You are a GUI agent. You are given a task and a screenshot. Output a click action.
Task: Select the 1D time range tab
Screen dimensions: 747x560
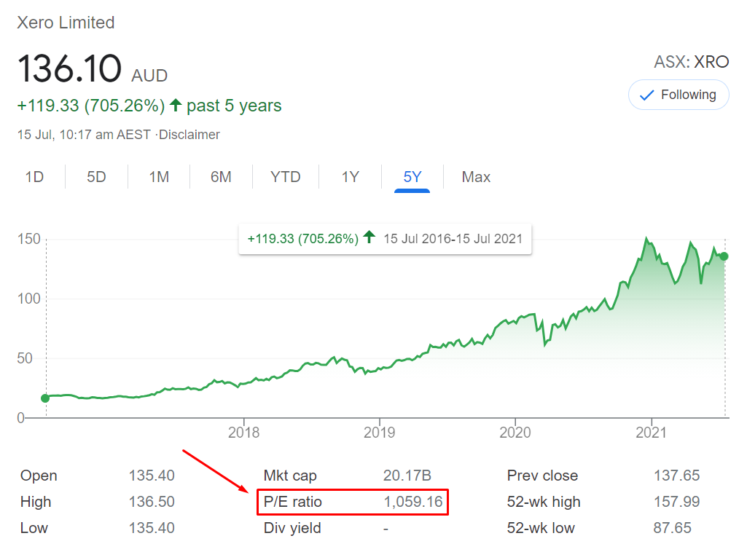click(34, 177)
